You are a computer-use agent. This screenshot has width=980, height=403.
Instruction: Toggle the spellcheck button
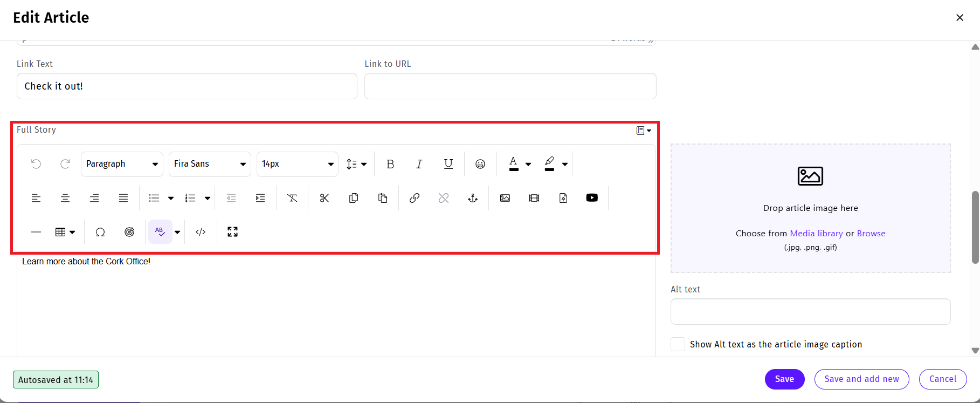click(160, 232)
